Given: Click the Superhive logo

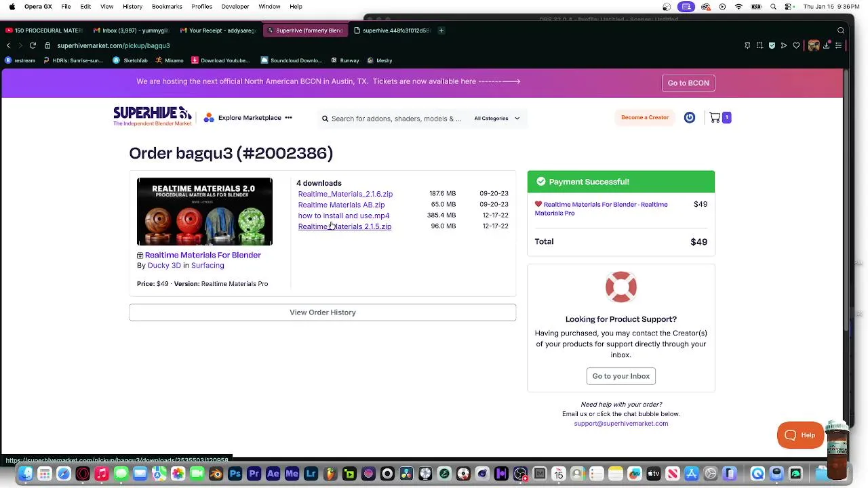Looking at the screenshot, I should point(153,116).
